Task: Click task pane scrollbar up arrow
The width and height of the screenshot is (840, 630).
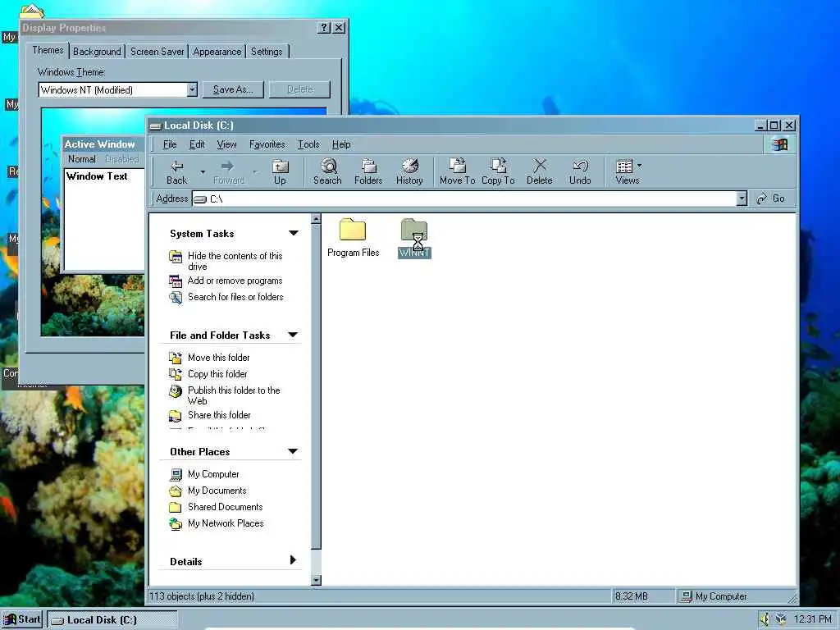Action: coord(316,218)
